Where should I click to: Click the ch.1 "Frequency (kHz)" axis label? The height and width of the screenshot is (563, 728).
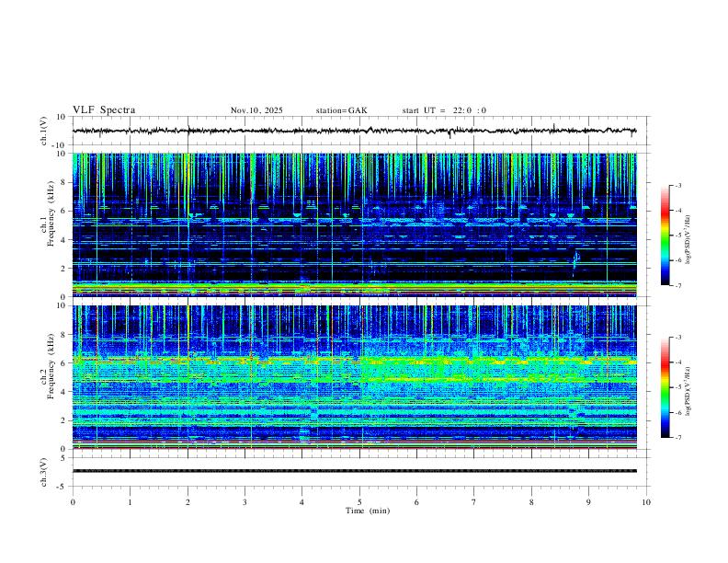(51, 215)
